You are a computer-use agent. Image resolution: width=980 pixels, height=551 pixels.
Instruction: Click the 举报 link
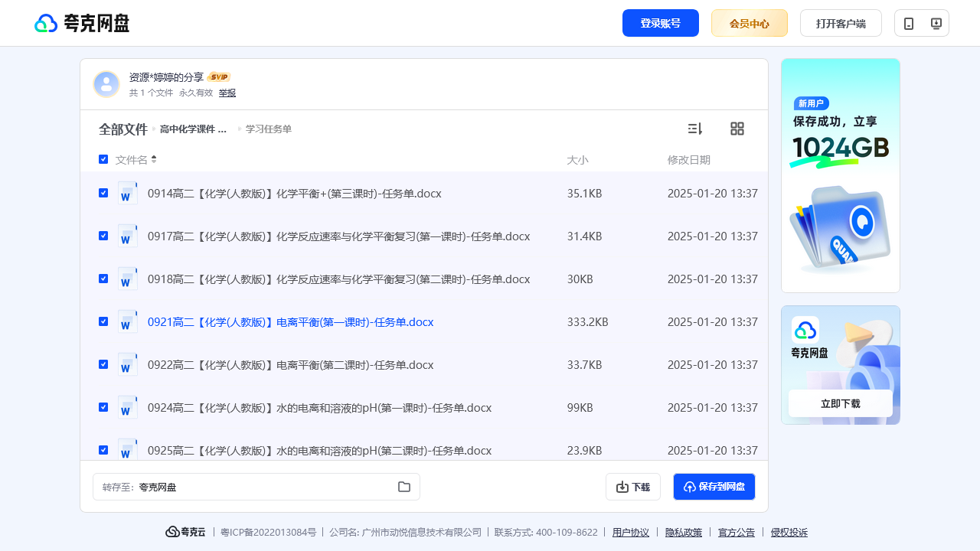(x=227, y=93)
